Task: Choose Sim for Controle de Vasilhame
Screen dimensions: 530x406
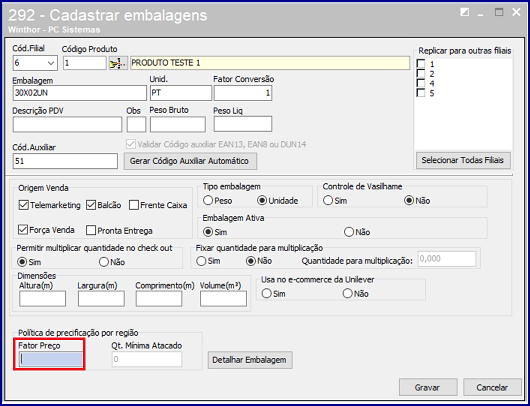Action: pos(328,200)
